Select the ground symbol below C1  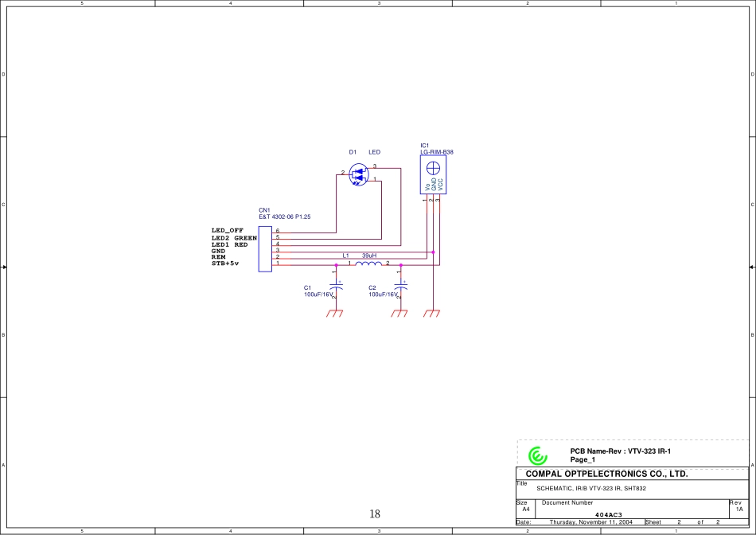tap(335, 314)
